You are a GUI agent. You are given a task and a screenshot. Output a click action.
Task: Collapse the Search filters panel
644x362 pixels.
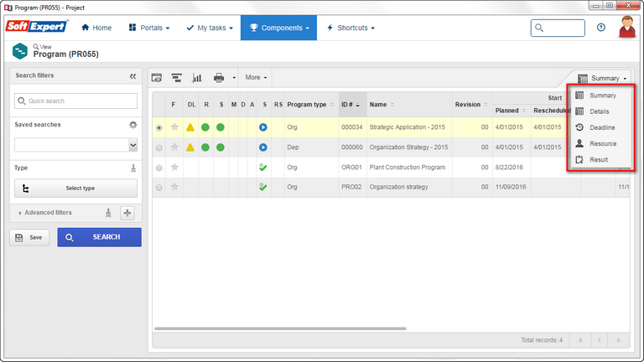pos(132,76)
